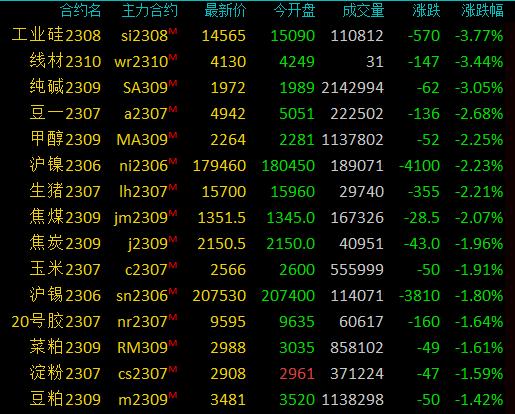Click contract code m2309
This screenshot has height=414, width=515.
[x=143, y=400]
